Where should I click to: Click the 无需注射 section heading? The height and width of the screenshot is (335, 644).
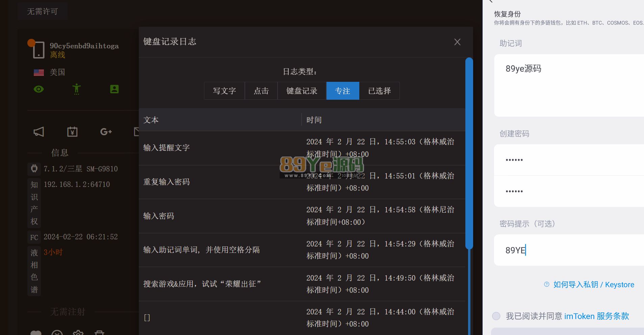click(x=68, y=312)
